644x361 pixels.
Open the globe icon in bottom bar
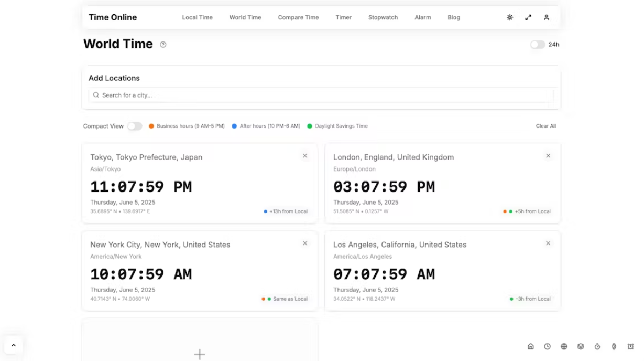(564, 346)
